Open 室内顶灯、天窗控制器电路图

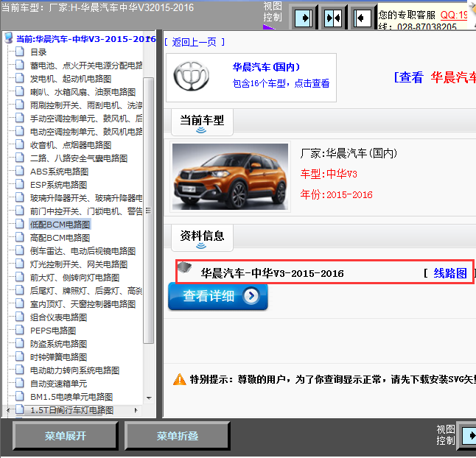click(x=83, y=304)
